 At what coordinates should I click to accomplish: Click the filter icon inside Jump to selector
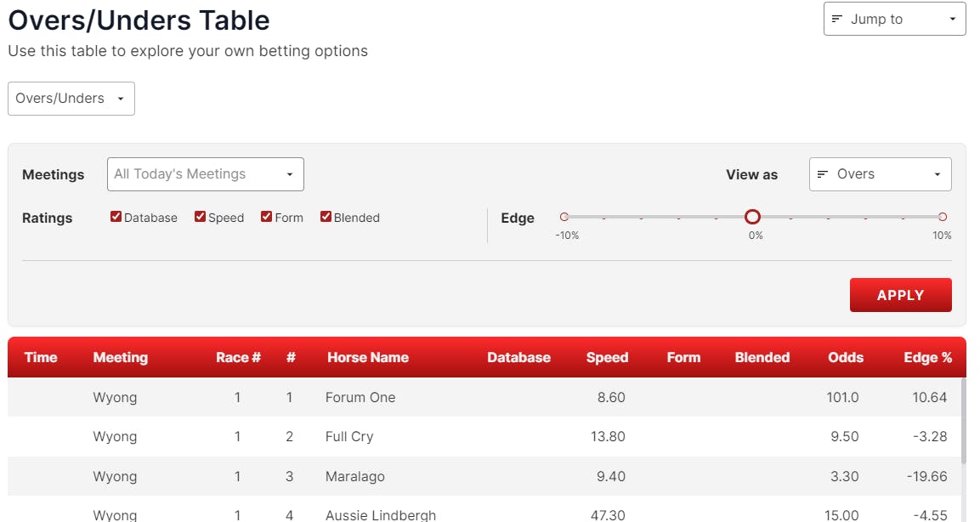[838, 19]
